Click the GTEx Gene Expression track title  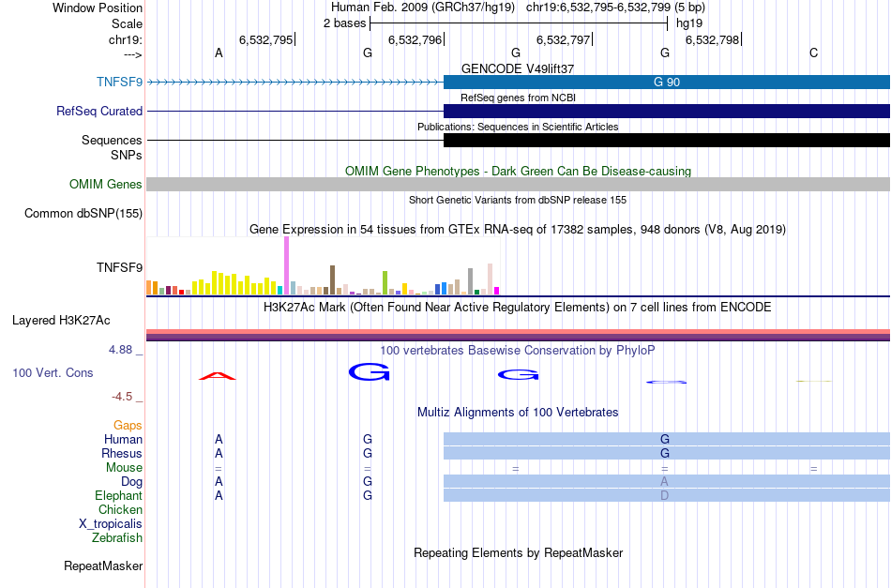point(518,230)
